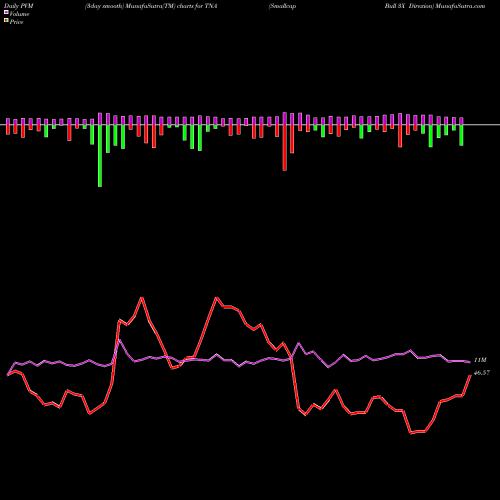The image size is (500, 500).
Task: Select the Price legend label
Action: pyautogui.click(x=16, y=22)
